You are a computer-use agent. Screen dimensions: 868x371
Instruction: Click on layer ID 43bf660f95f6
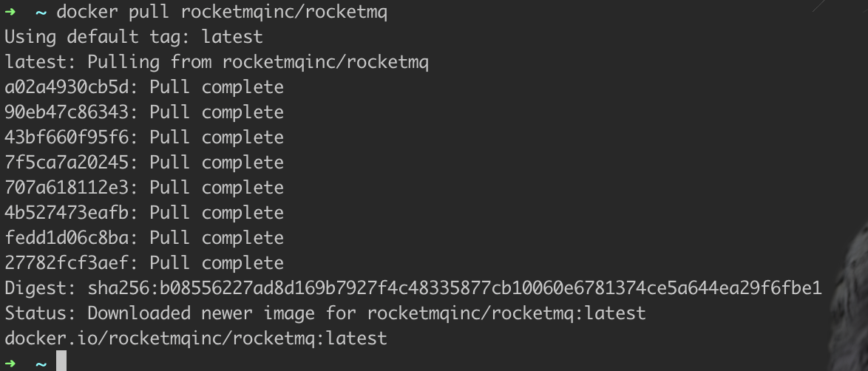pyautogui.click(x=67, y=137)
